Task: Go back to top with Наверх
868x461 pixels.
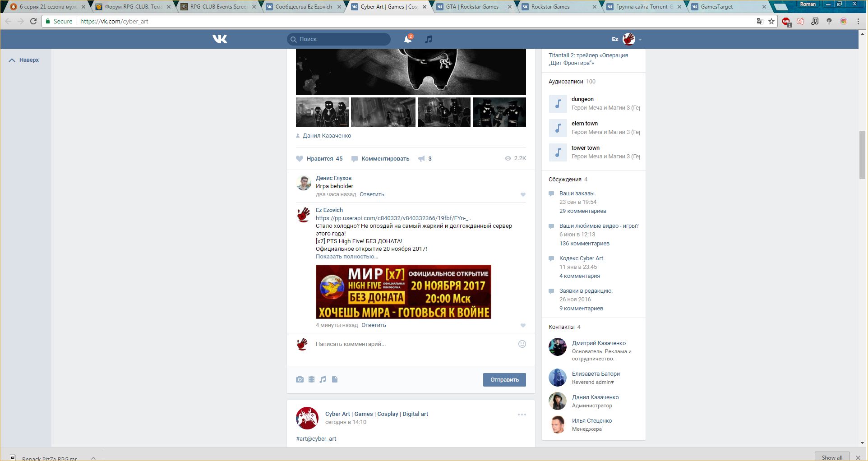Action: point(24,60)
